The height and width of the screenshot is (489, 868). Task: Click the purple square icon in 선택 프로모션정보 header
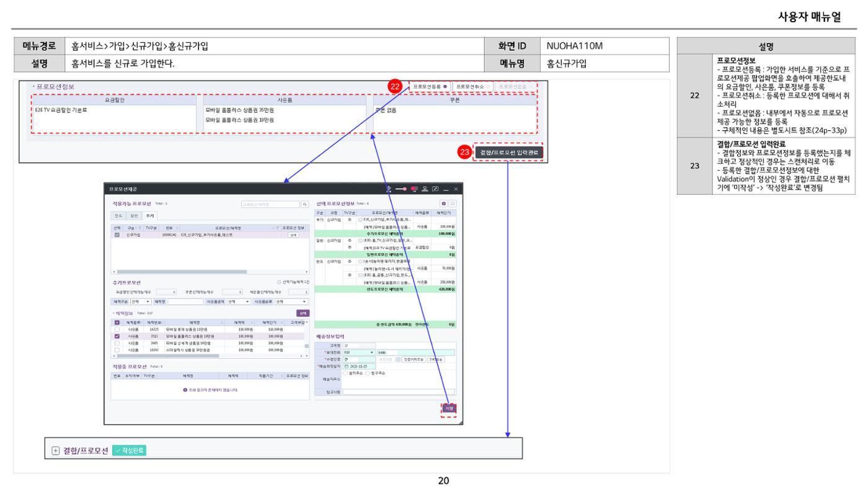pyautogui.click(x=444, y=204)
